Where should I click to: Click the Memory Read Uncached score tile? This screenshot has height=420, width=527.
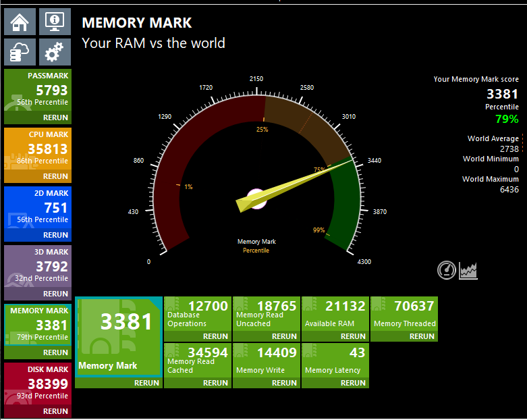coord(266,313)
